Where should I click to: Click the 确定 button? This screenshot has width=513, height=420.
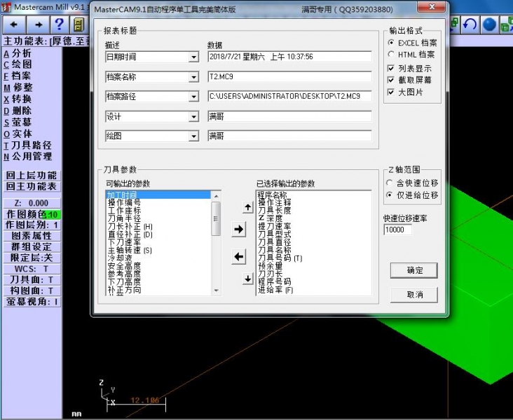[x=414, y=270]
